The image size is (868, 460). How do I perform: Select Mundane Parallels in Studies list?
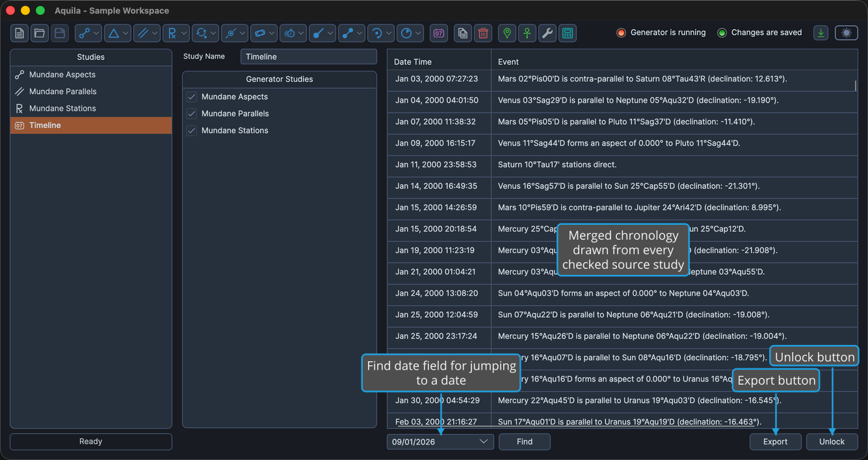91,92
